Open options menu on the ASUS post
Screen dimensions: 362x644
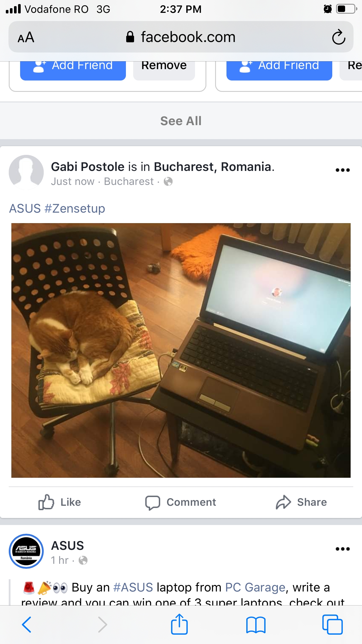342,549
